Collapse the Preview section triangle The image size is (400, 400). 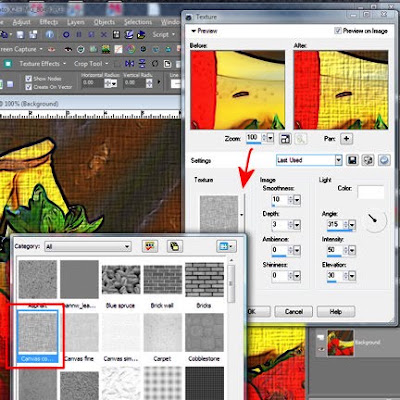(x=193, y=31)
